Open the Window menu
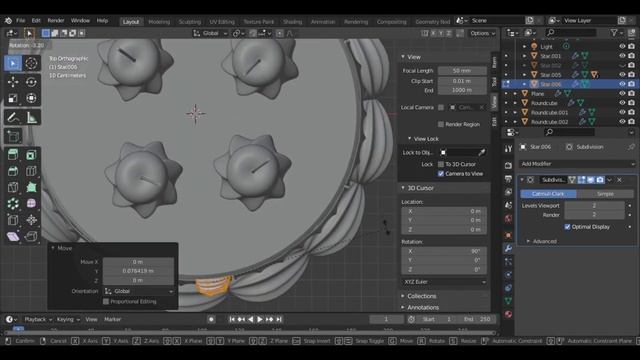640x360 pixels. [x=80, y=20]
